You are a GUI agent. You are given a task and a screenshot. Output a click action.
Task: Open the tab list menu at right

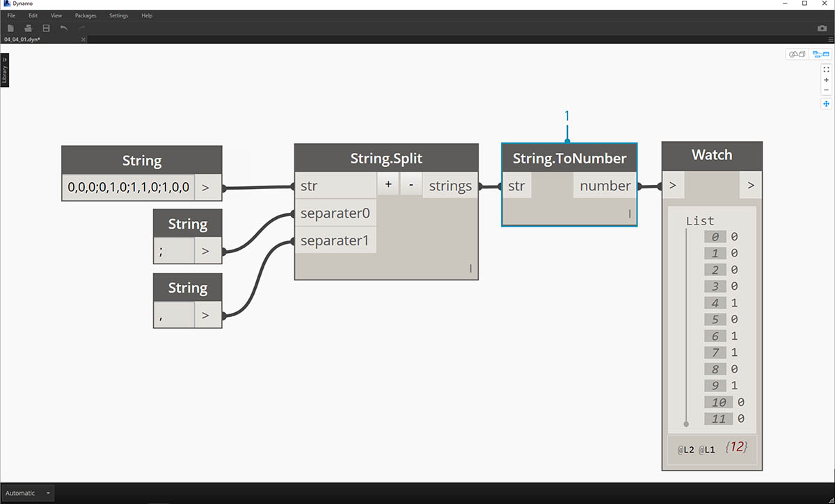830,40
